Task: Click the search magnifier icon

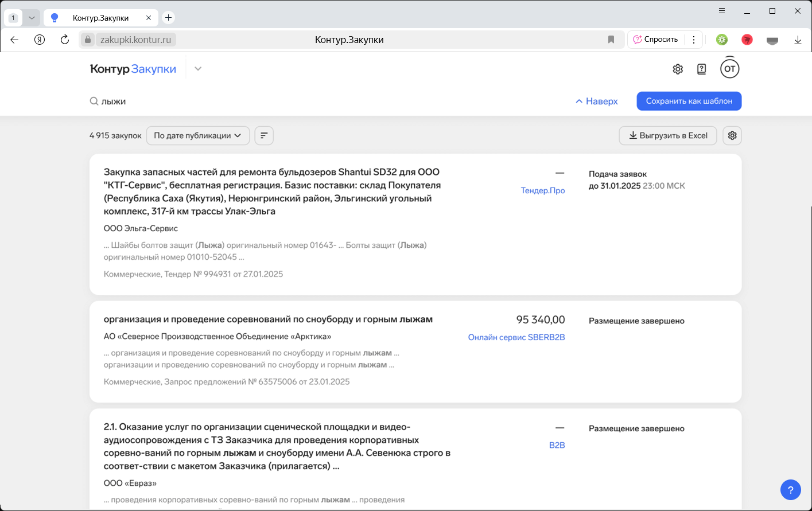Action: [94, 101]
